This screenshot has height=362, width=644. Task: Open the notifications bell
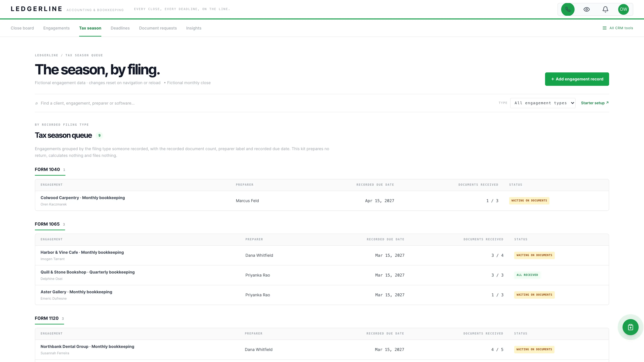coord(605,9)
